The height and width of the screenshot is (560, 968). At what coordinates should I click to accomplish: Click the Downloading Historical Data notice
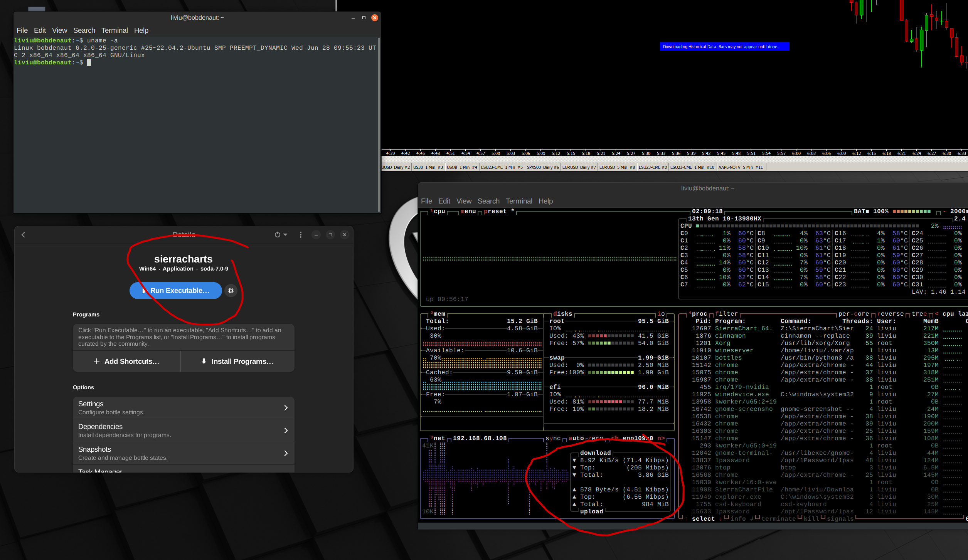tap(724, 47)
